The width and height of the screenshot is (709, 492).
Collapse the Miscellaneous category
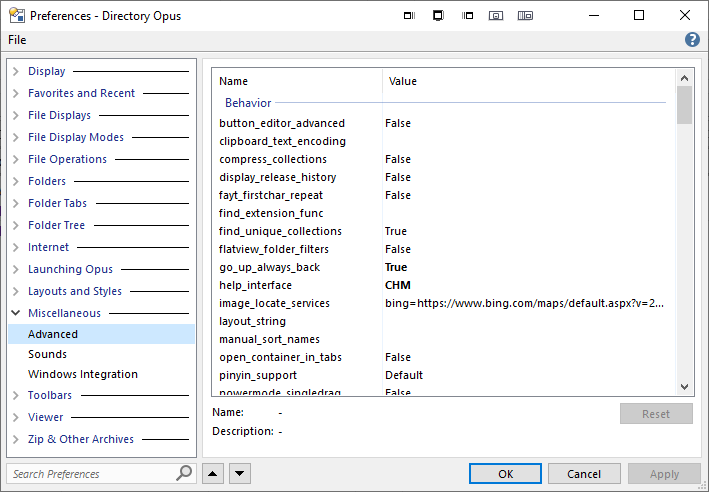coord(16,313)
